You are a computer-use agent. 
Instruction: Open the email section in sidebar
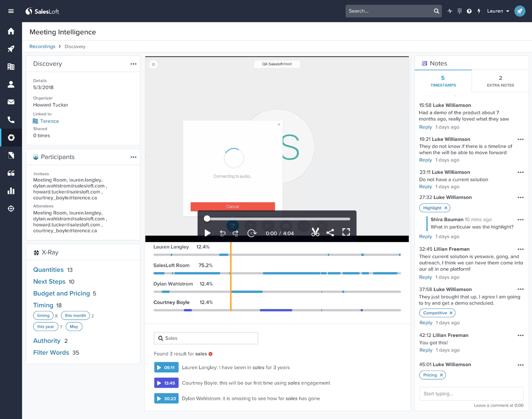[11, 102]
